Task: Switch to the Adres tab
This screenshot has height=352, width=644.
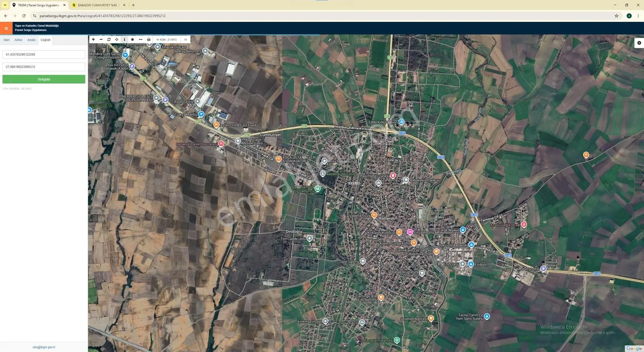Action: point(19,40)
